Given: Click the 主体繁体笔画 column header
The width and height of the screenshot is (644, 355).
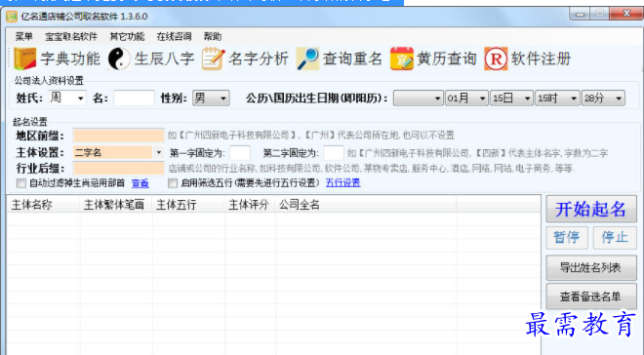Looking at the screenshot, I should (x=116, y=205).
